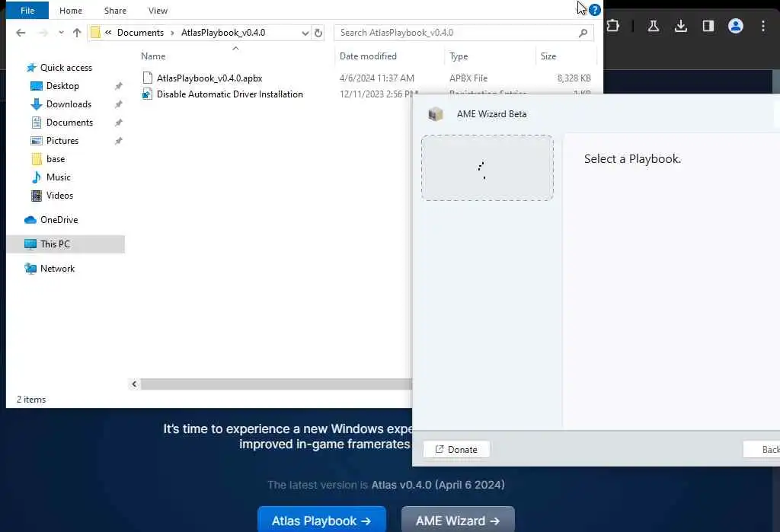780x532 pixels.
Task: Click the Donate button in AME Wizard
Action: coord(456,450)
